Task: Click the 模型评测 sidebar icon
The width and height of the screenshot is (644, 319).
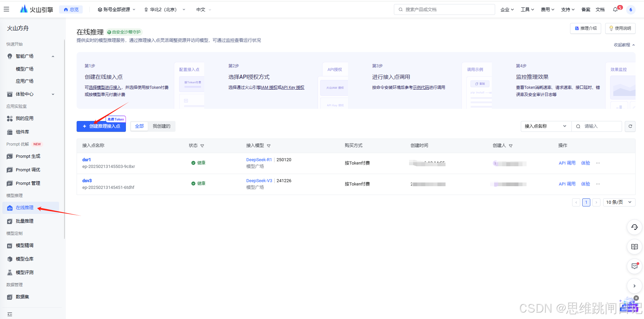Action: point(10,273)
